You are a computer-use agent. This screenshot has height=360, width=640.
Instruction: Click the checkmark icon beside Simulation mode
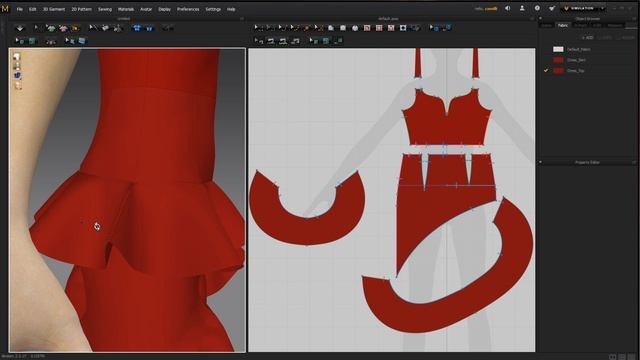[x=552, y=8]
